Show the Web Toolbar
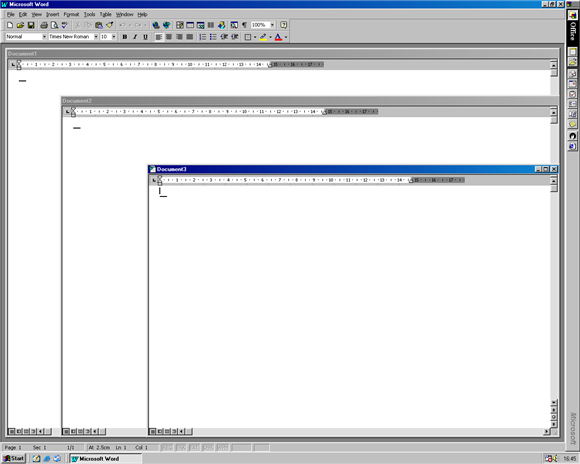Screen dimensions: 580x464 166,25
